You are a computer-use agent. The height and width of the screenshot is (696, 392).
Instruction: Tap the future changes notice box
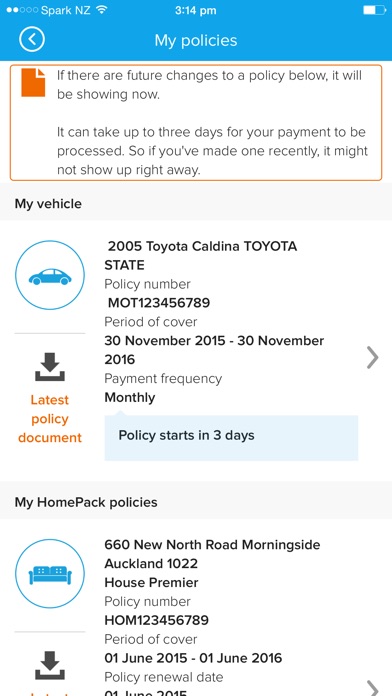pyautogui.click(x=196, y=123)
